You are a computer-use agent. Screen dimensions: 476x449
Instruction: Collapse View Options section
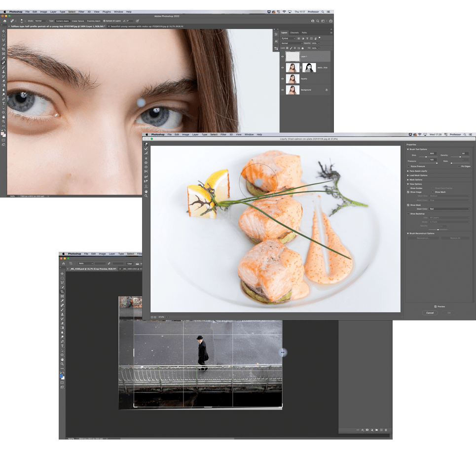click(408, 184)
